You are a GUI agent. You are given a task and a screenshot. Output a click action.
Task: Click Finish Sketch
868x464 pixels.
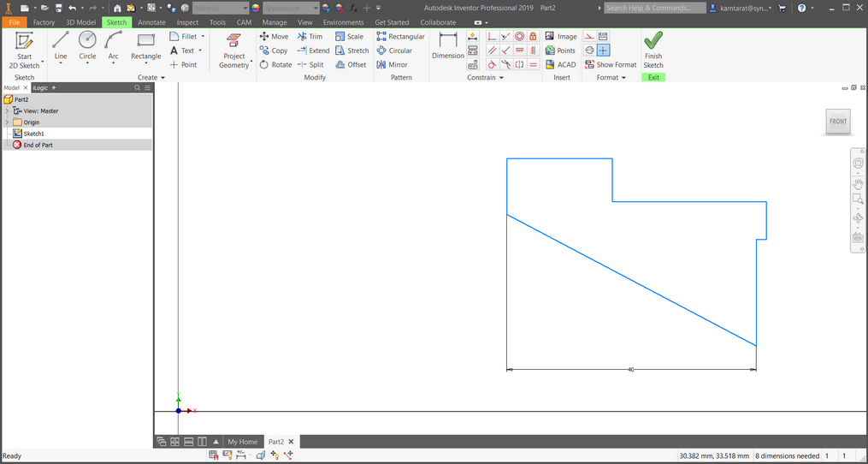coord(653,50)
